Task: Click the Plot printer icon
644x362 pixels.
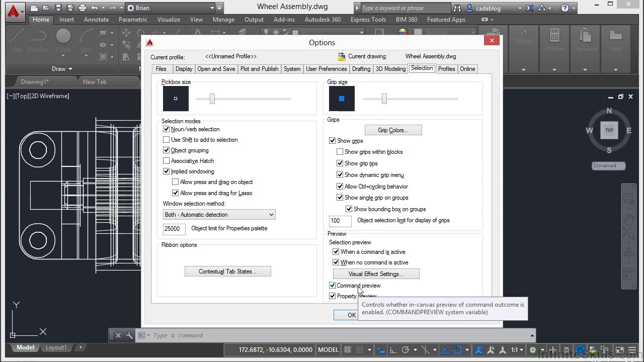Action: (82, 8)
